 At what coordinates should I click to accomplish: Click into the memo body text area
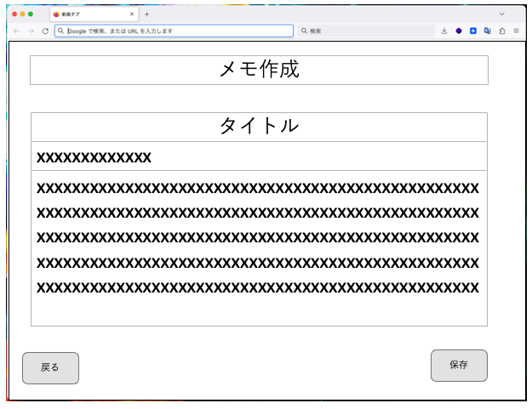(259, 248)
